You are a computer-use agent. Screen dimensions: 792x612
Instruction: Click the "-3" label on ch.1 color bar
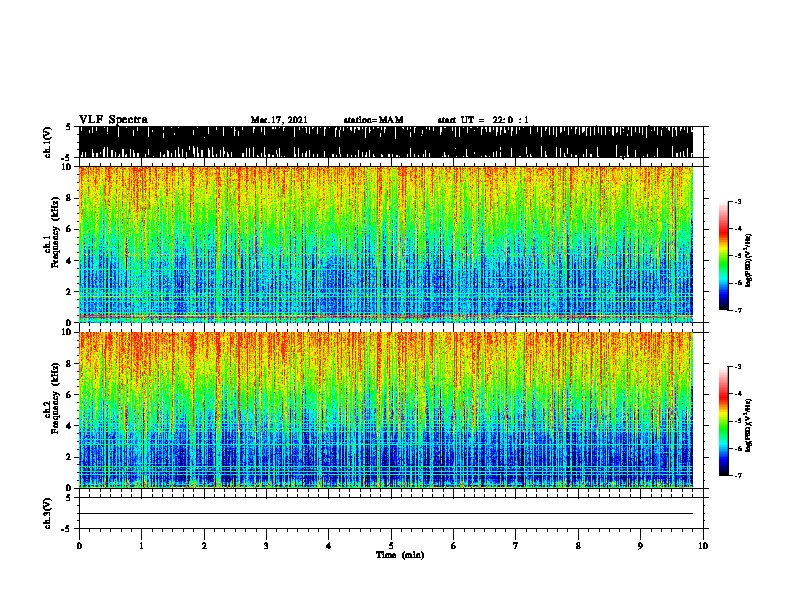738,202
